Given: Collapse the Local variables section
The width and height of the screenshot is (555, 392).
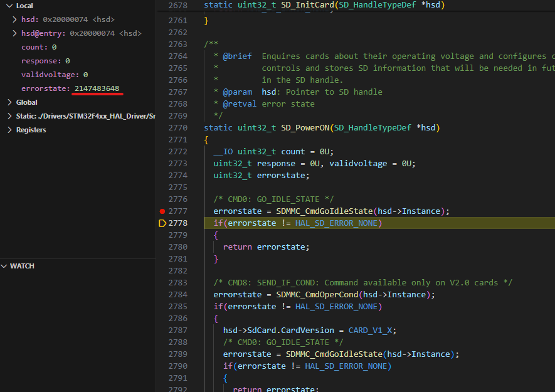Looking at the screenshot, I should (9, 6).
